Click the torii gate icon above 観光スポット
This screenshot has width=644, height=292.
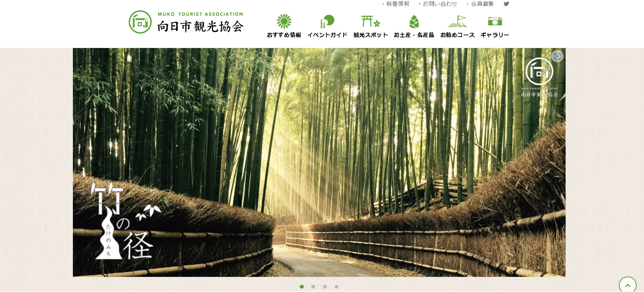point(371,21)
